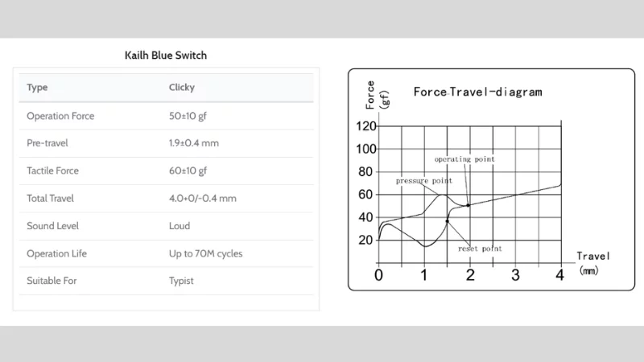This screenshot has width=644, height=362.
Task: Click the 1.9±0.4 mm value
Action: click(x=194, y=143)
